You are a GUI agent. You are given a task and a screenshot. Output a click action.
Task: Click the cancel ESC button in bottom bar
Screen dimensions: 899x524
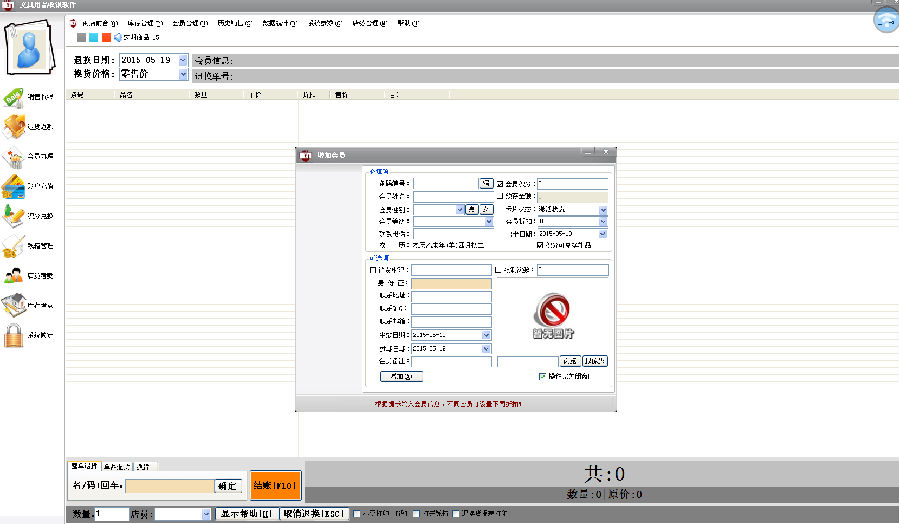(x=313, y=514)
